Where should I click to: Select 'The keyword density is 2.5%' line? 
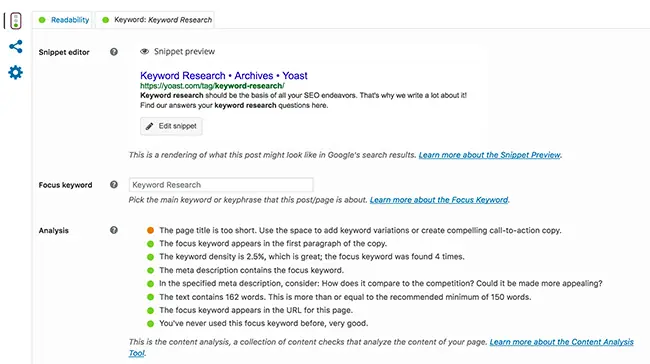tap(312, 257)
